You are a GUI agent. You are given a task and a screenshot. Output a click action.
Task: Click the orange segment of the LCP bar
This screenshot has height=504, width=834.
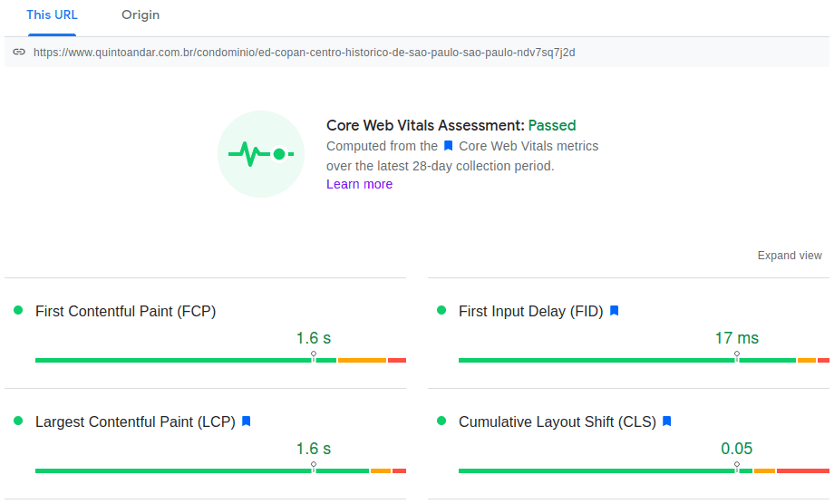click(x=381, y=470)
